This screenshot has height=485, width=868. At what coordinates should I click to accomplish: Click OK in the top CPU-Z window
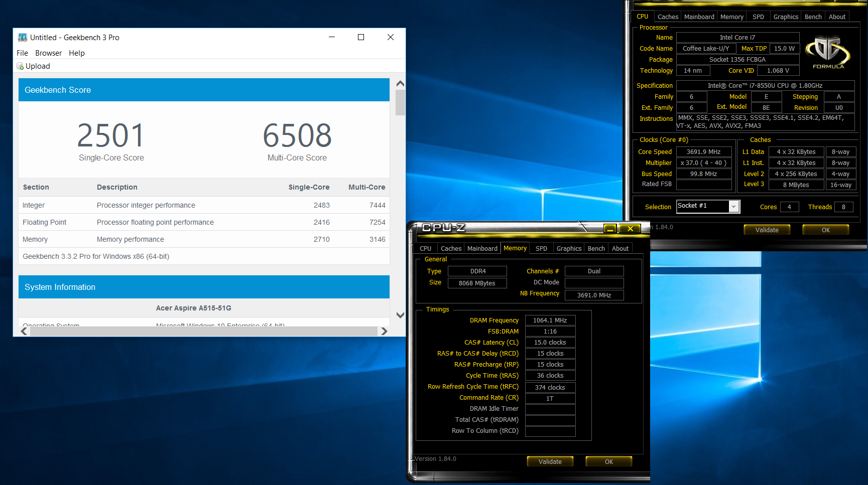[826, 230]
